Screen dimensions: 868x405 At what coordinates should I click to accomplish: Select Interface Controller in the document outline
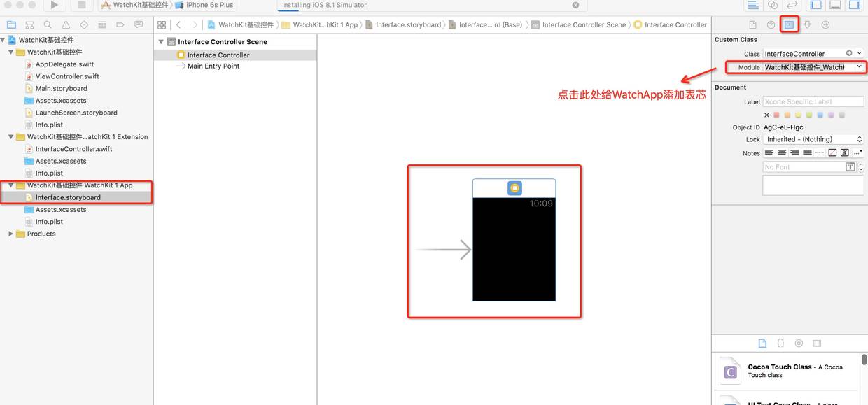click(x=218, y=55)
